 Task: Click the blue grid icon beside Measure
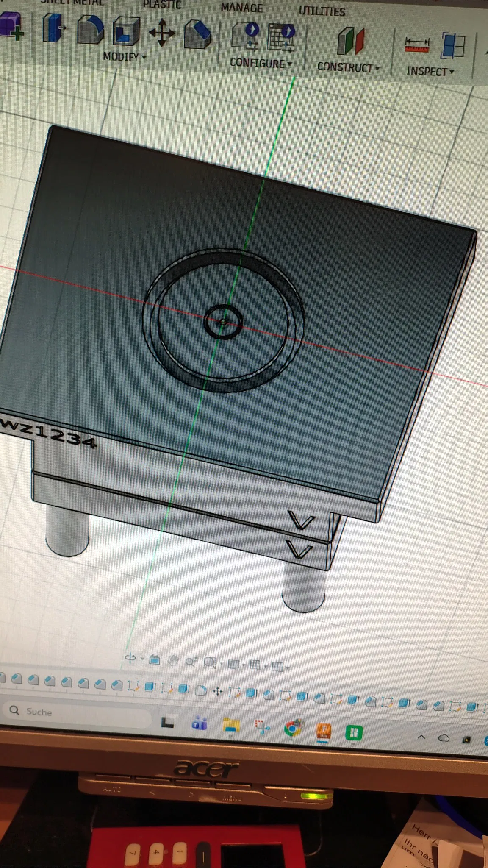(x=453, y=45)
